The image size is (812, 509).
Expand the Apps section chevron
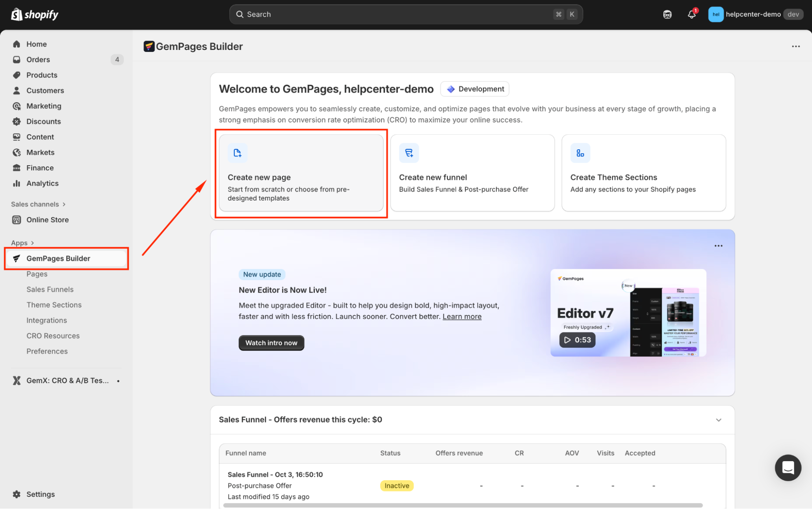[32, 243]
